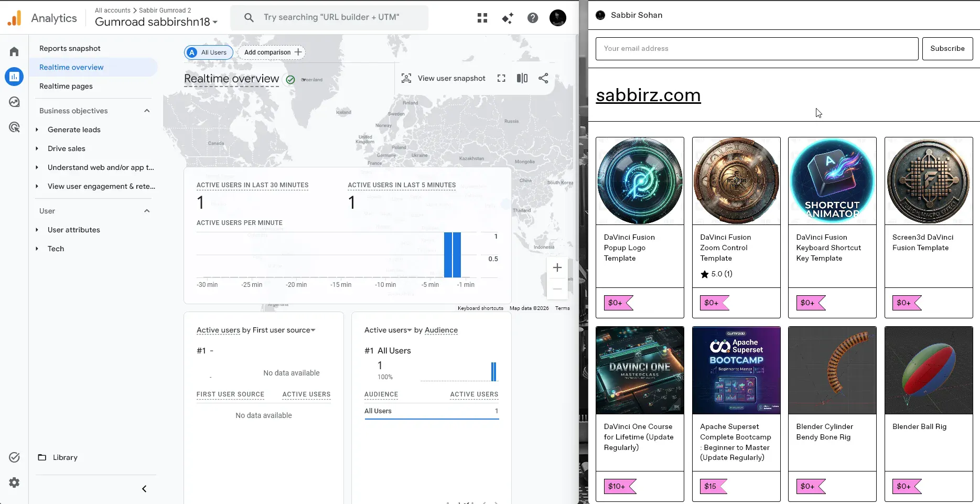Open Apache Superset Bootcamp thumbnail
The width and height of the screenshot is (980, 504).
[x=736, y=370]
